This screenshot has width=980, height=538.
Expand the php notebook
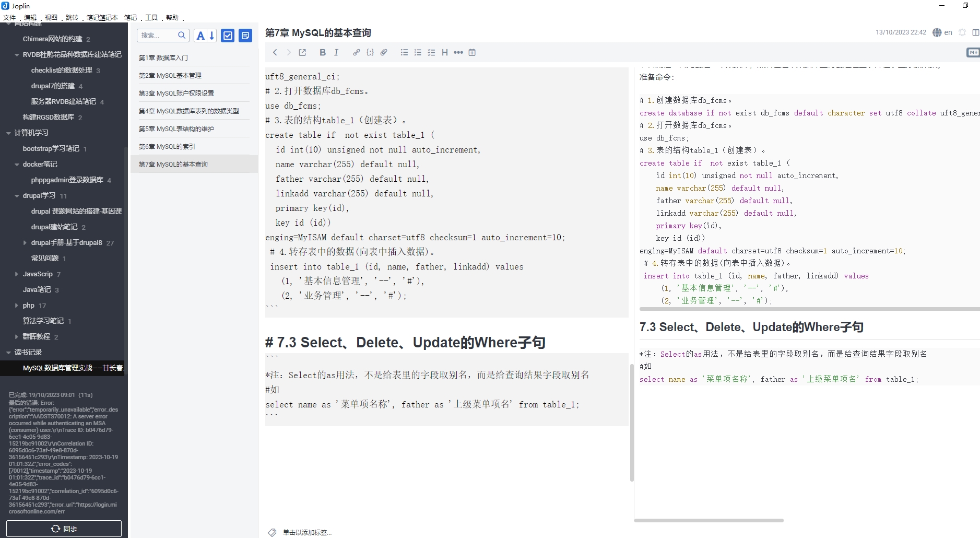(x=17, y=305)
